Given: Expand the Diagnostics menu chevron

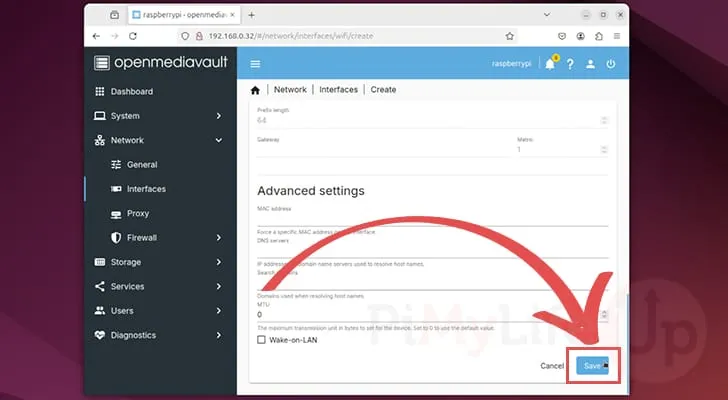Looking at the screenshot, I should pos(219,335).
